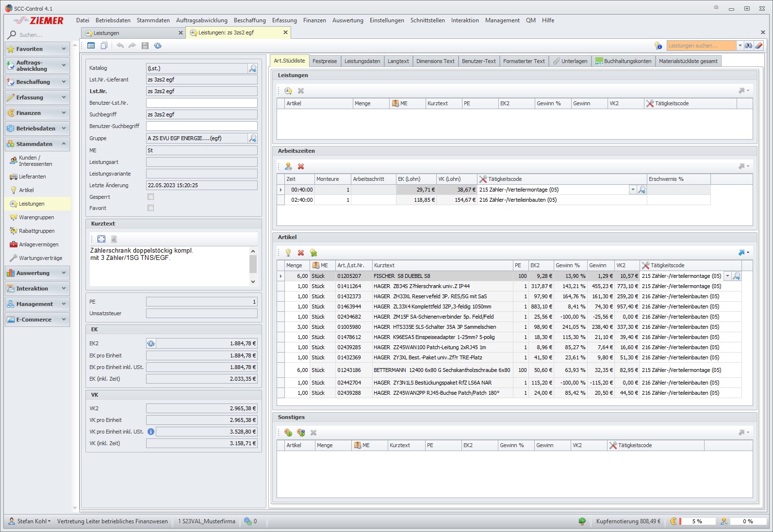This screenshot has height=532, width=773.
Task: Sort Artikel table by Gewinn % column
Action: click(x=570, y=265)
